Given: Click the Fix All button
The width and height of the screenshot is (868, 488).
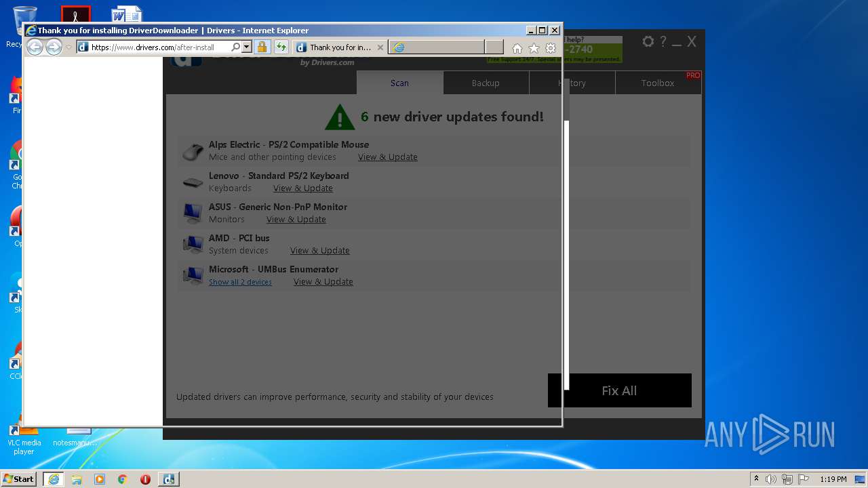Looking at the screenshot, I should click(620, 390).
